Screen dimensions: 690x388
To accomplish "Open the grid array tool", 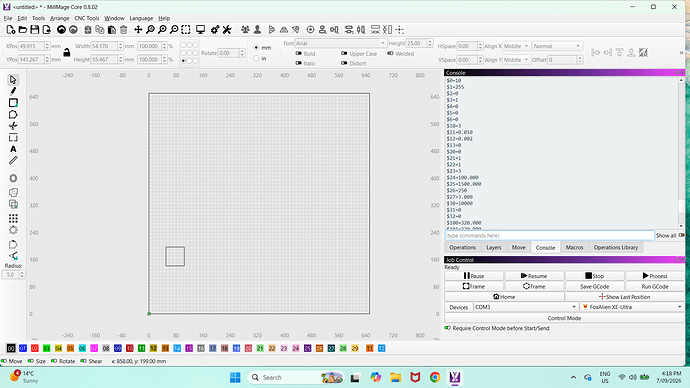I will pyautogui.click(x=13, y=219).
